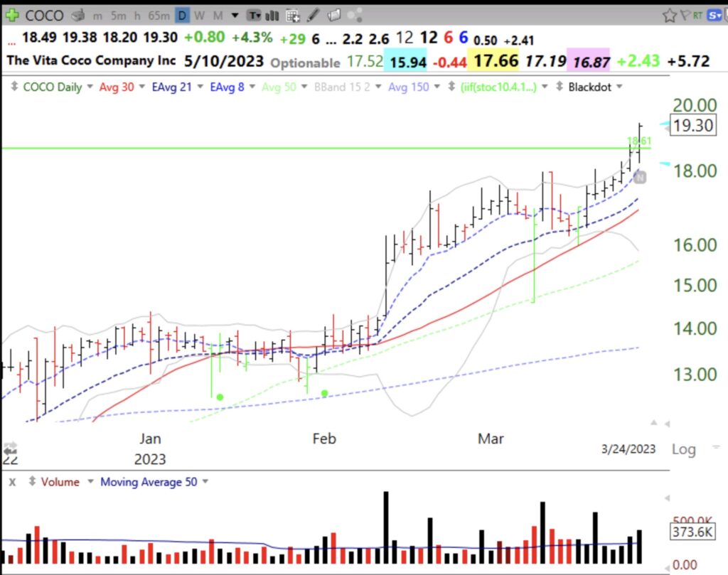The image size is (728, 575).
Task: Click the move handle before Volume
Action: click(x=32, y=481)
